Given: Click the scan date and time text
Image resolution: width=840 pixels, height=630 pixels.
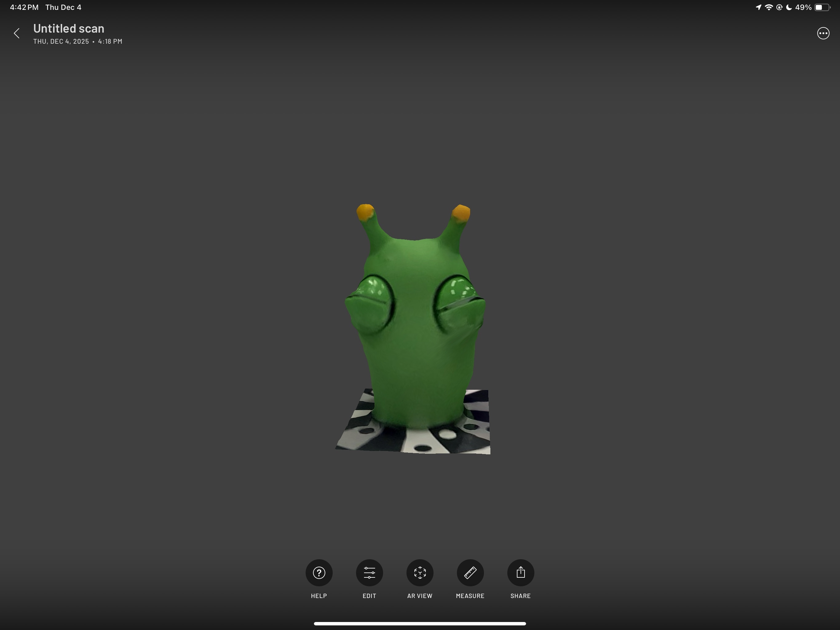Looking at the screenshot, I should [x=78, y=42].
